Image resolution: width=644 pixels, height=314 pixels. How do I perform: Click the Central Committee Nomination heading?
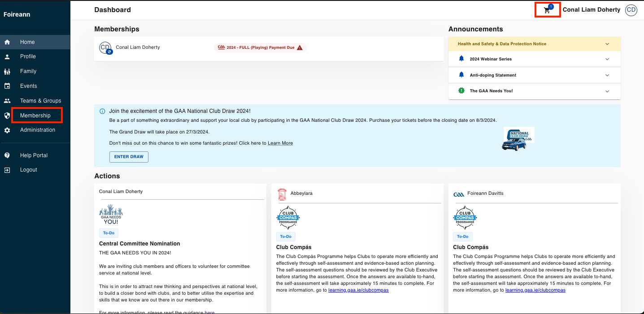139,244
